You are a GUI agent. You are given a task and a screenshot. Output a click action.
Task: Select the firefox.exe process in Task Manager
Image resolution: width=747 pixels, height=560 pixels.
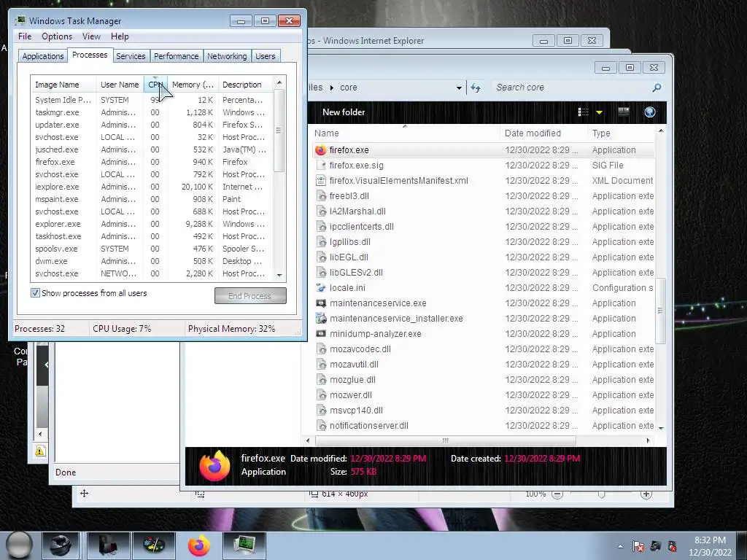[x=152, y=162]
